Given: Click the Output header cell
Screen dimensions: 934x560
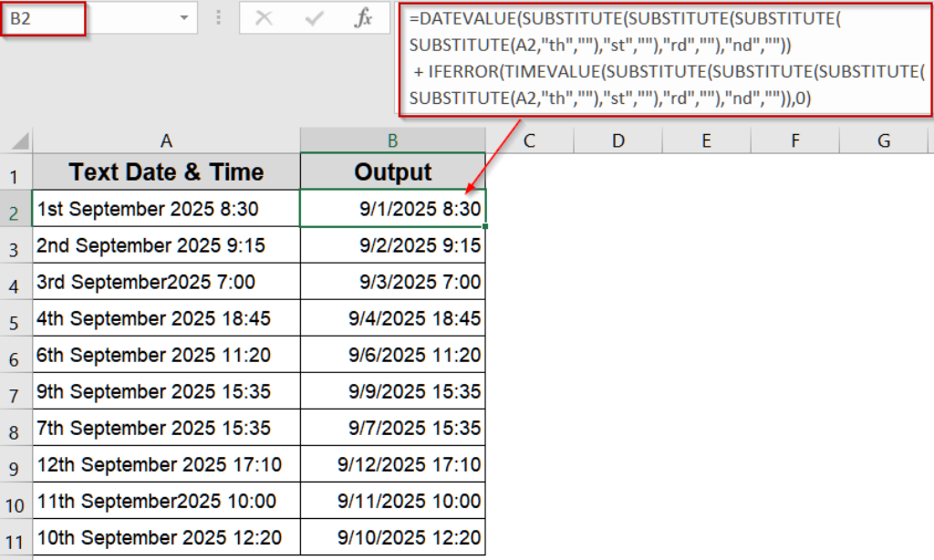Looking at the screenshot, I should [392, 171].
